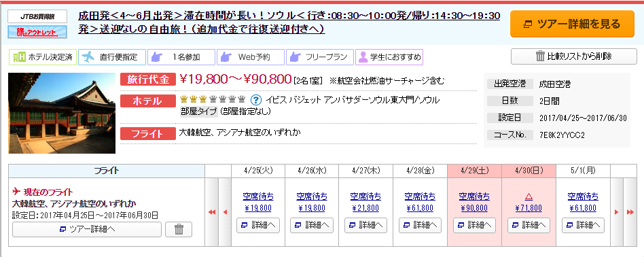Click 空席待ち link for 4/26

pos(312,196)
